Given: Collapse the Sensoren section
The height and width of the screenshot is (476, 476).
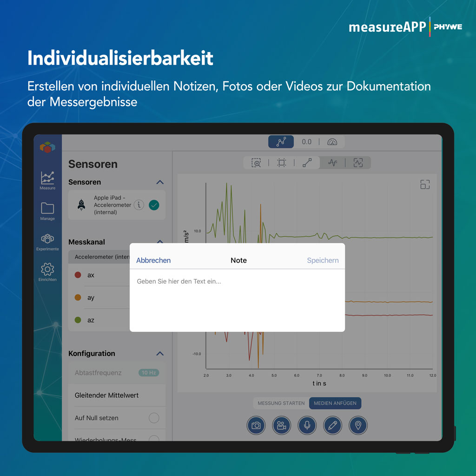Looking at the screenshot, I should [160, 182].
